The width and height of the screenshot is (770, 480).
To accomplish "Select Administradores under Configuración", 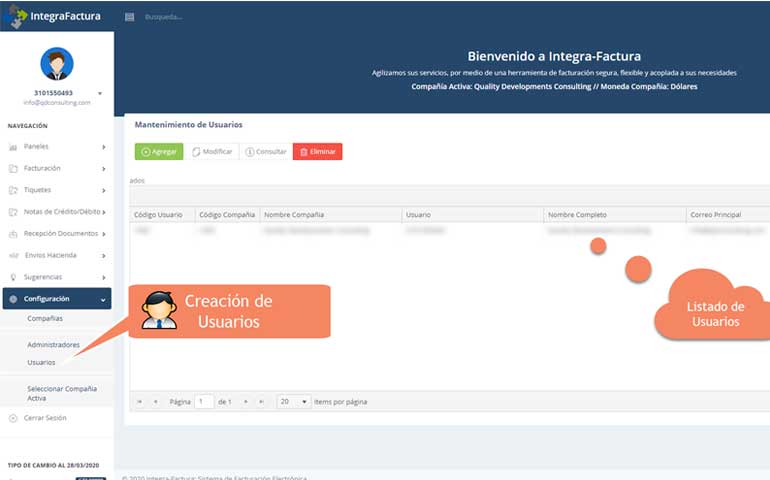I will [x=54, y=345].
